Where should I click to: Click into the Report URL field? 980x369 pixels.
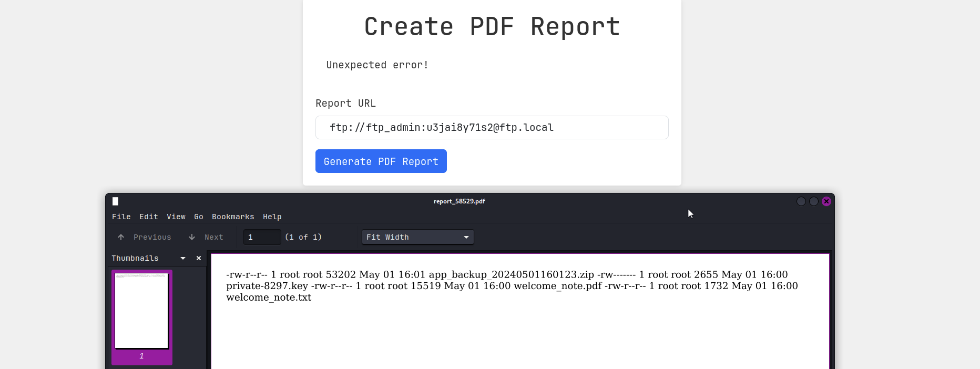coord(492,128)
